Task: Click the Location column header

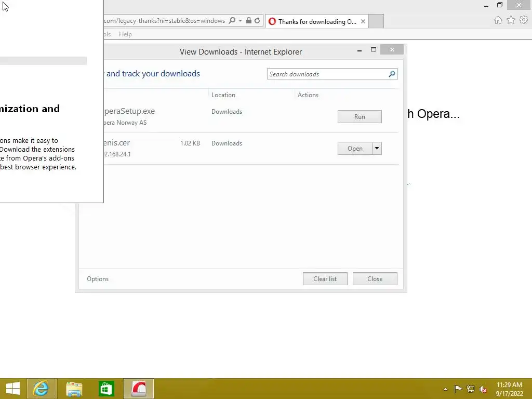Action: click(x=223, y=95)
